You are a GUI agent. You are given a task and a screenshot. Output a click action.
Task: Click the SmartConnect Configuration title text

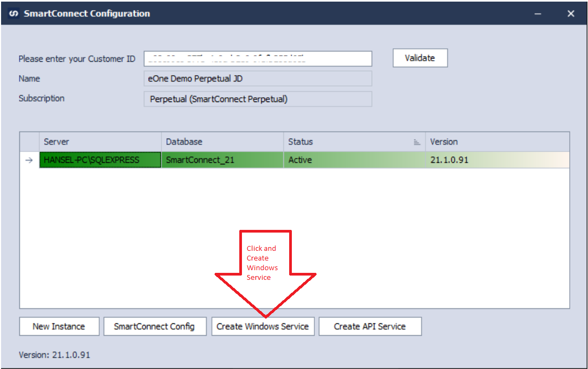[87, 14]
